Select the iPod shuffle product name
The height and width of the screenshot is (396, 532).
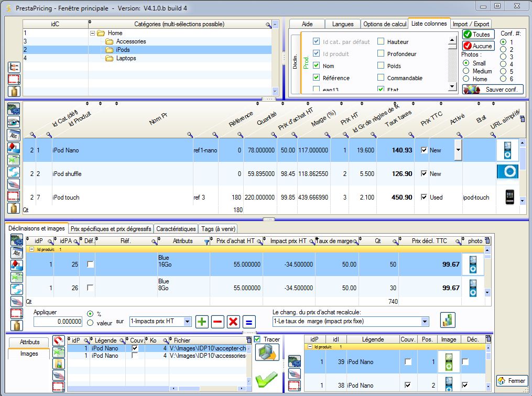click(x=67, y=174)
